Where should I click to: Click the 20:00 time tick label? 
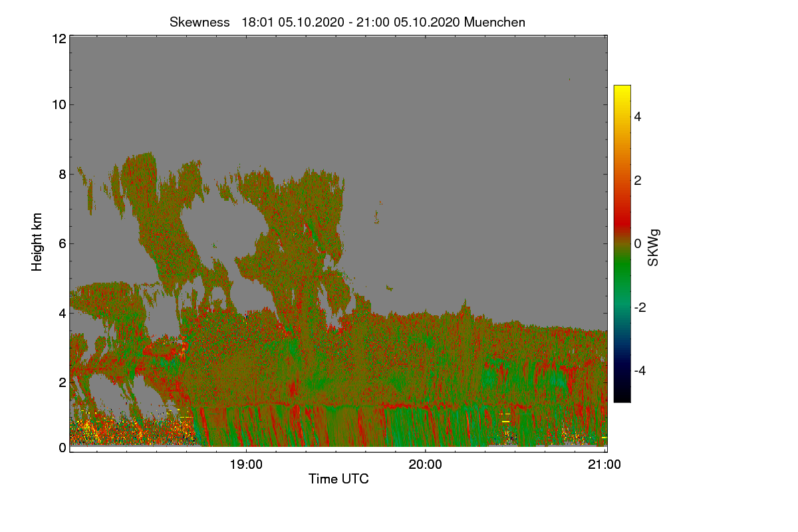click(426, 465)
